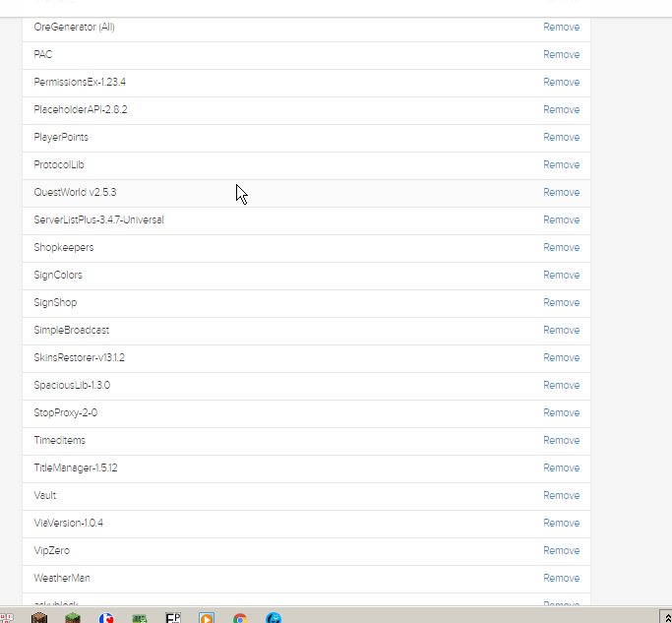Remove the ProtocolLib plugin
Screen dimensions: 672x623
[562, 164]
